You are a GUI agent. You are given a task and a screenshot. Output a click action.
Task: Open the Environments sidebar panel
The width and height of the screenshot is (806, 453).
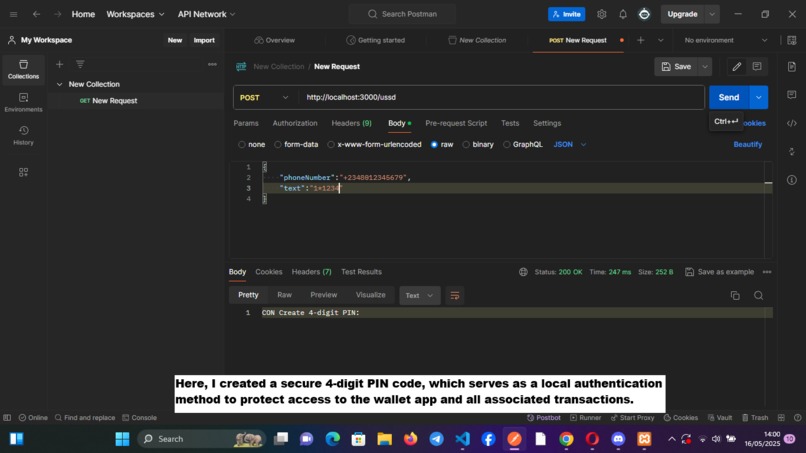tap(23, 102)
